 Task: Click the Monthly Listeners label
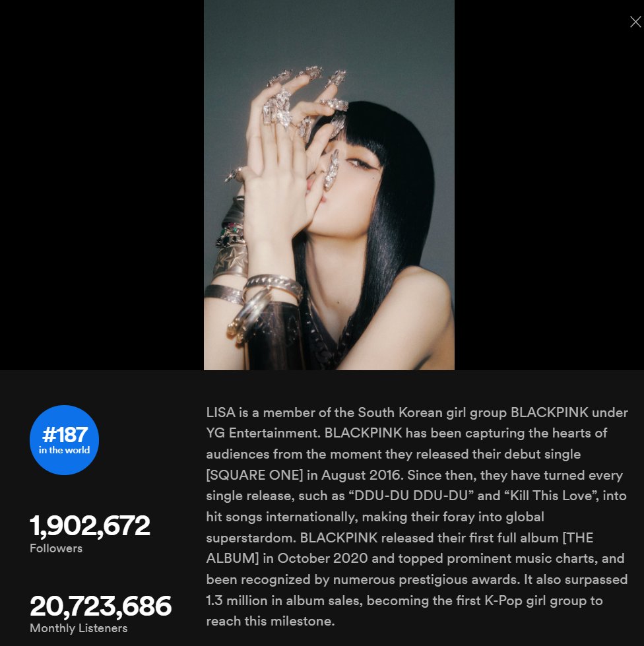click(x=79, y=628)
